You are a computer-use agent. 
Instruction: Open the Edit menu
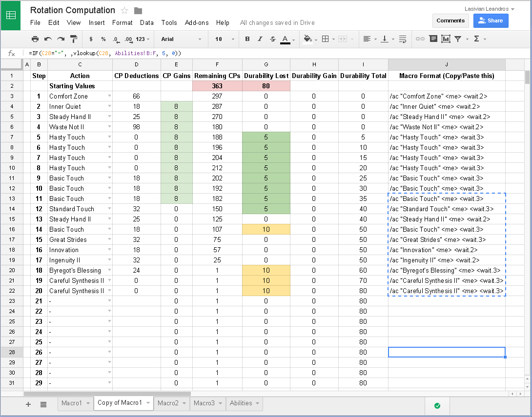pos(54,23)
